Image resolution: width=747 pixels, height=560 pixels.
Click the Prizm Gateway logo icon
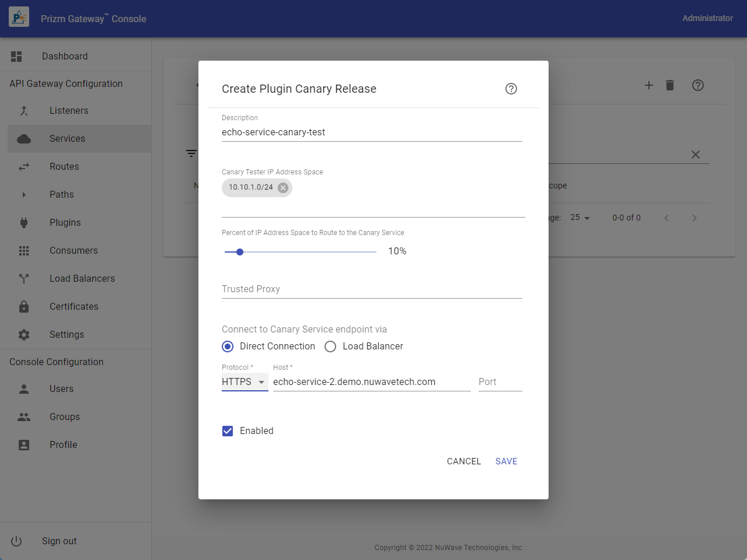click(x=19, y=18)
